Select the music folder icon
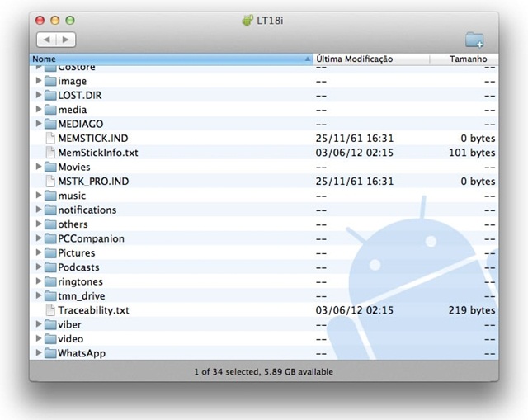Image resolution: width=528 pixels, height=420 pixels. click(50, 196)
